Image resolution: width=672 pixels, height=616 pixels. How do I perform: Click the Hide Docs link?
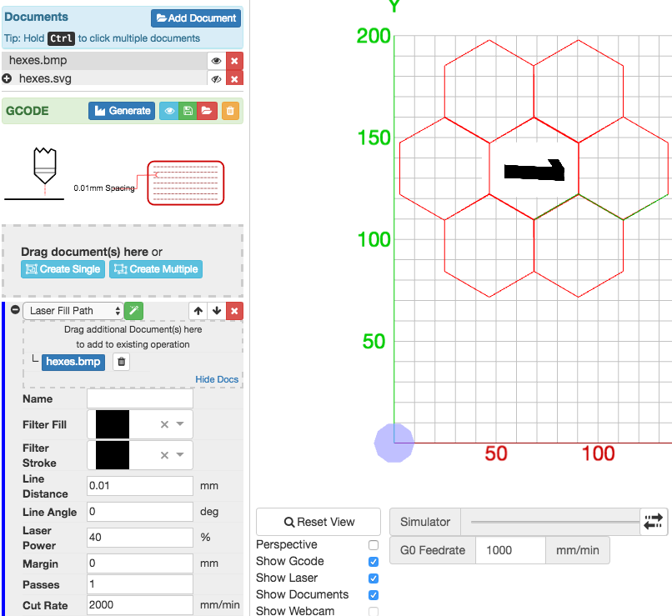[x=217, y=379]
